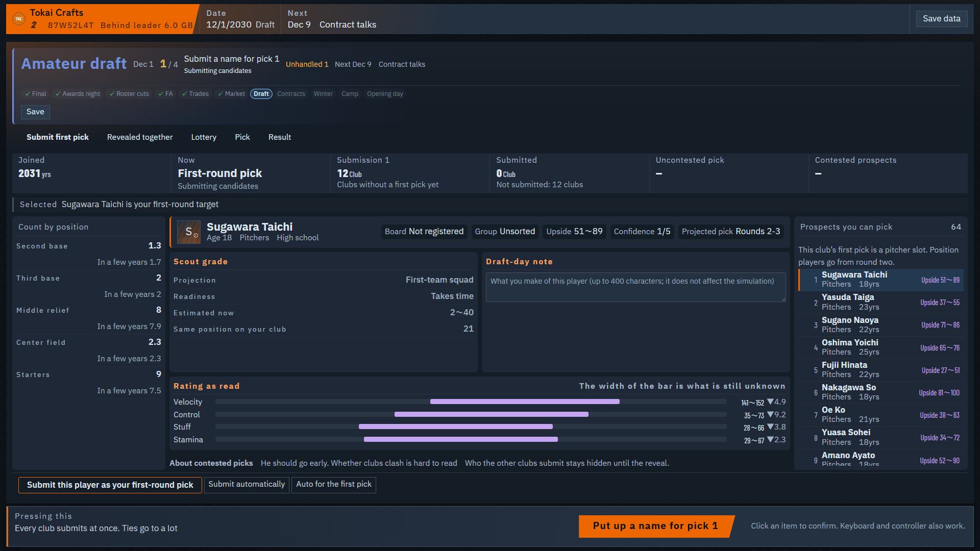This screenshot has height=551, width=980.
Task: Open Group Unsorted selector
Action: point(505,232)
